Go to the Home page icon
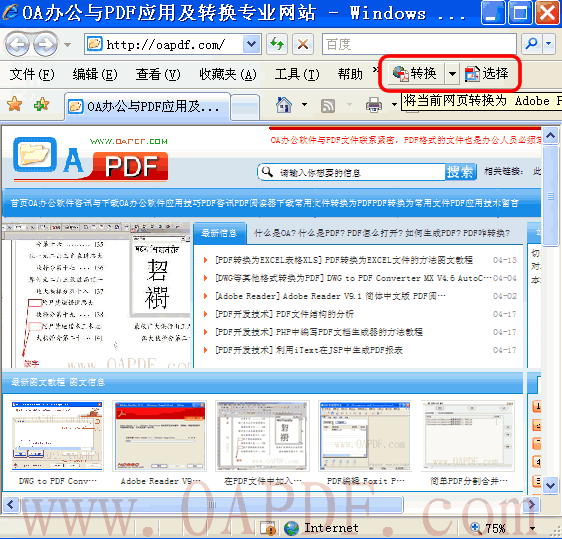This screenshot has width=562, height=539. tap(284, 105)
